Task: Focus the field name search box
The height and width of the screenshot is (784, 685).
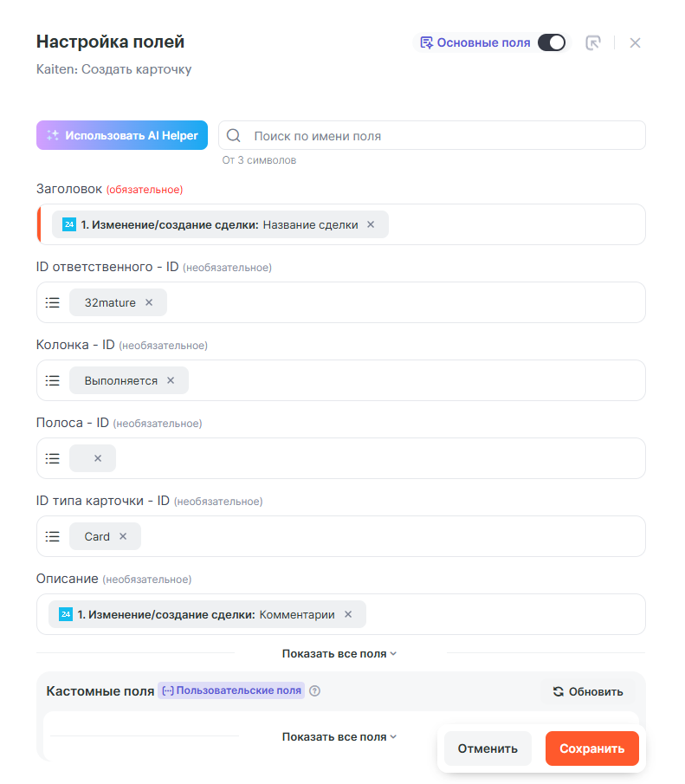Action: 442,136
